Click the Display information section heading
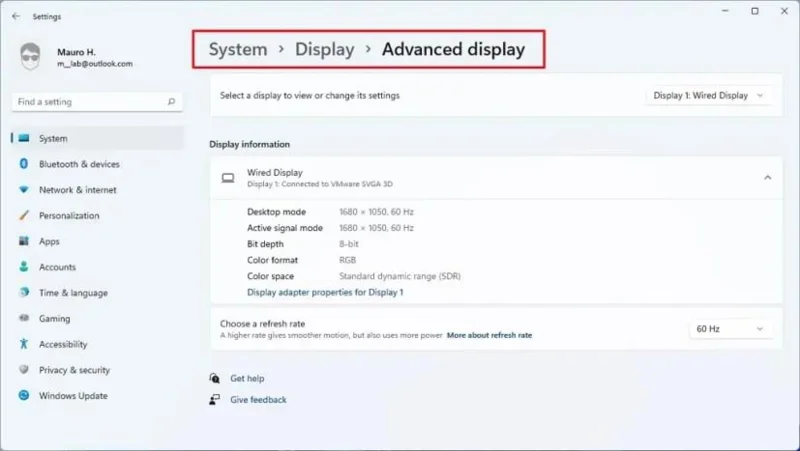This screenshot has width=800, height=451. [249, 144]
